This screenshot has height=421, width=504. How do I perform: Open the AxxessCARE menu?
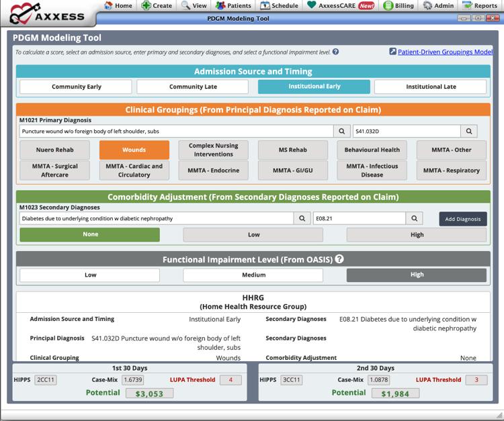[341, 5]
